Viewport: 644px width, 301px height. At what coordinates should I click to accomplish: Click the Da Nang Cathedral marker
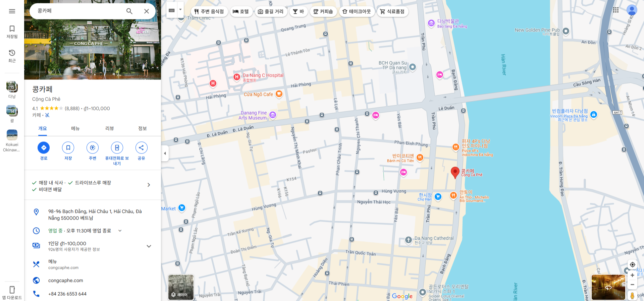pos(408,240)
